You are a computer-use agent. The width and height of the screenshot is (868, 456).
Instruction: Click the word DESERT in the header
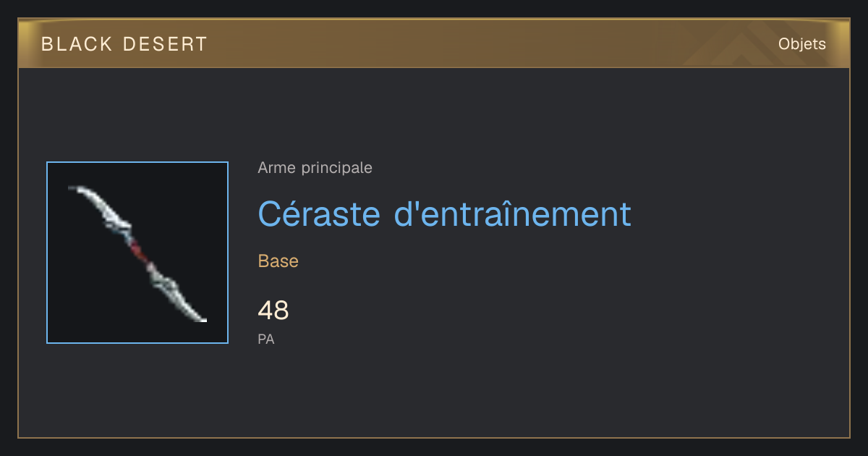pos(165,44)
